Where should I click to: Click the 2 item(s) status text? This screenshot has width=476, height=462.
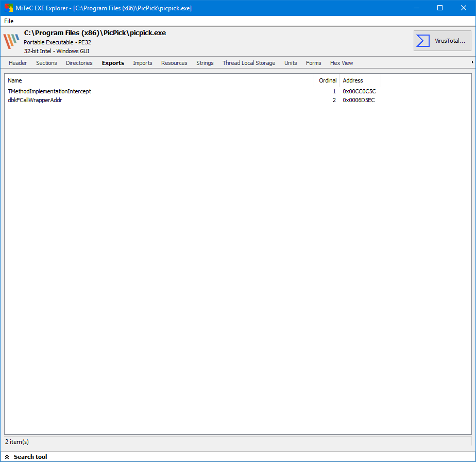click(x=17, y=442)
